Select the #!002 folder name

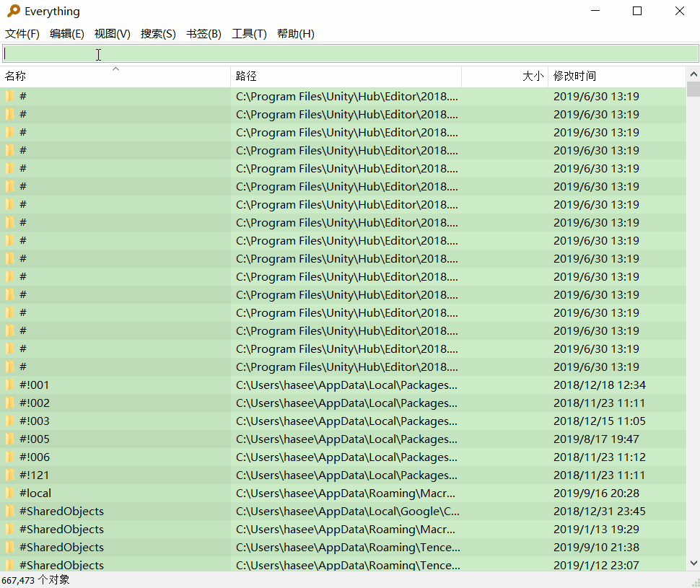click(x=35, y=403)
